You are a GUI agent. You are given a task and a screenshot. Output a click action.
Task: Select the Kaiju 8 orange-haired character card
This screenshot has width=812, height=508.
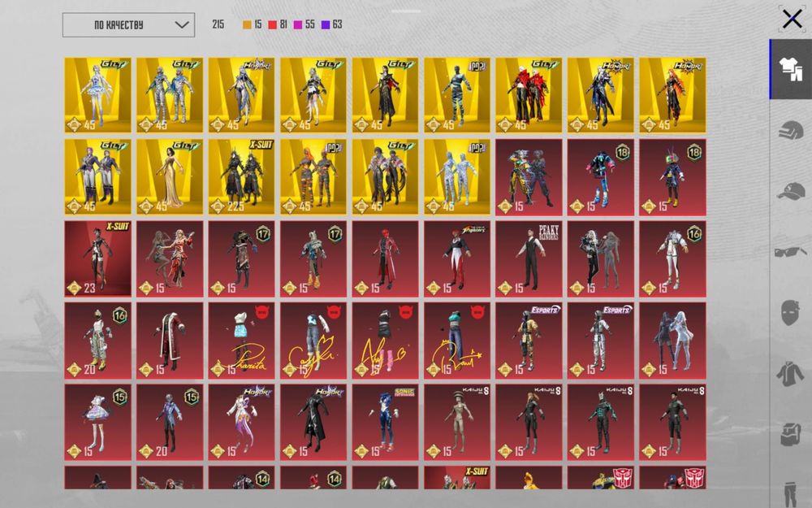point(529,423)
